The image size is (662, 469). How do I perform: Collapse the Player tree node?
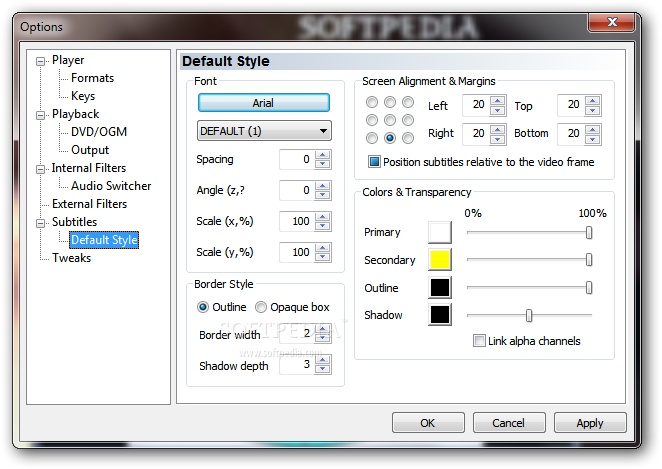click(x=41, y=62)
